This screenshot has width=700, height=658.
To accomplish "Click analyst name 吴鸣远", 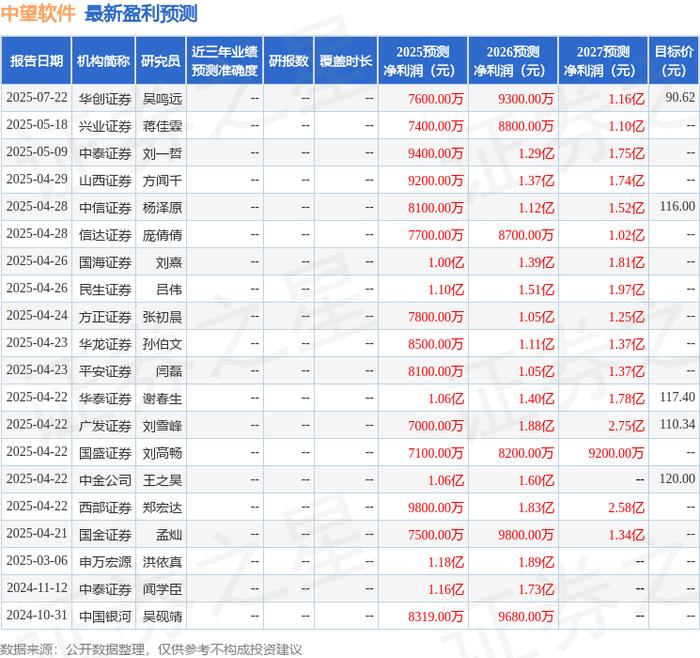I will [162, 99].
